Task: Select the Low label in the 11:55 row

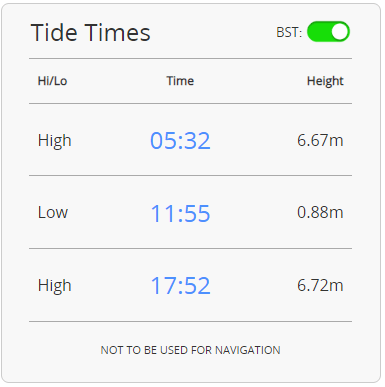Action: pos(53,212)
